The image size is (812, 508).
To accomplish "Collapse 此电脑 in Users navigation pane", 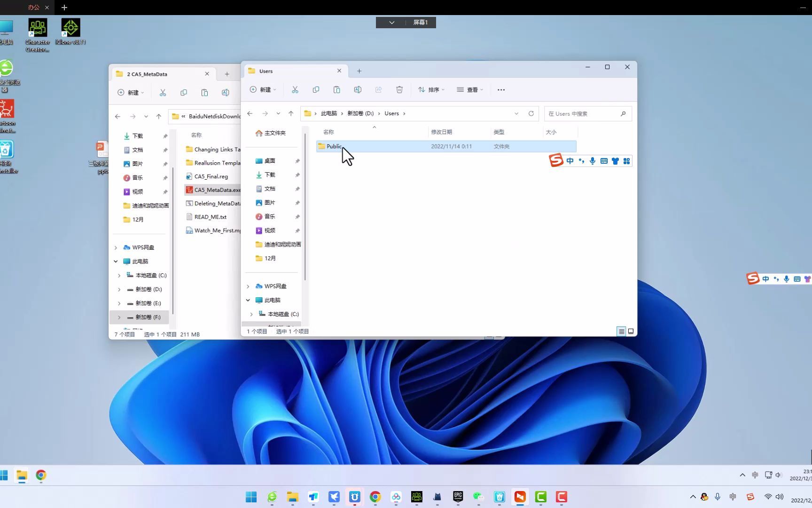I will tap(248, 300).
